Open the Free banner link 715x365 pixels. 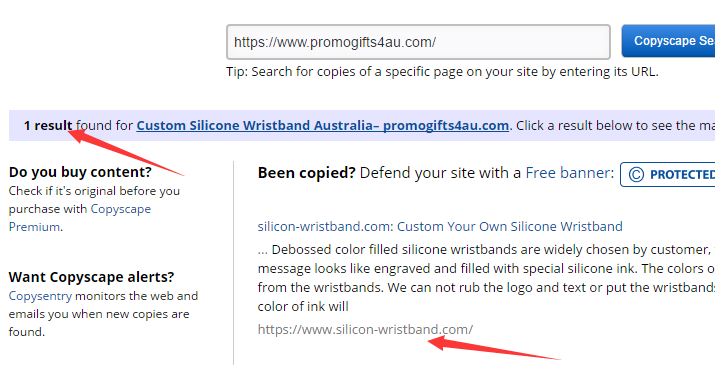point(570,173)
